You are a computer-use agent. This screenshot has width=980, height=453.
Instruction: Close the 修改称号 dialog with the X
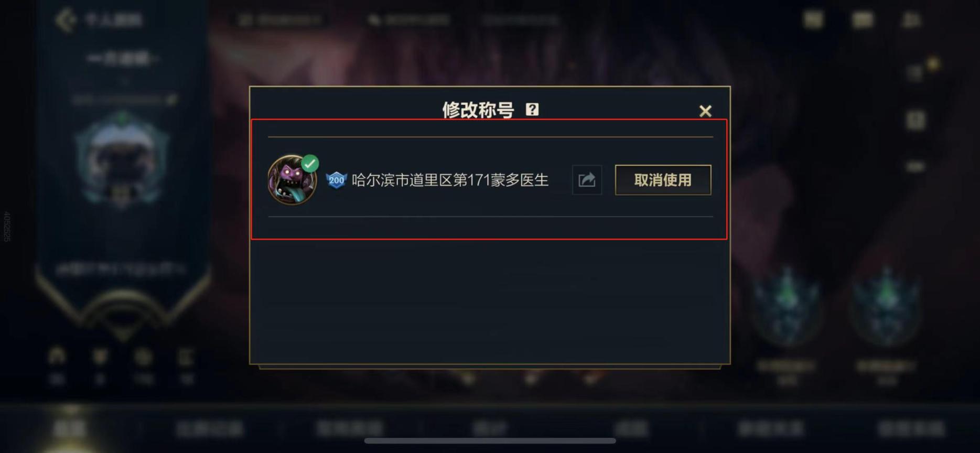point(705,111)
